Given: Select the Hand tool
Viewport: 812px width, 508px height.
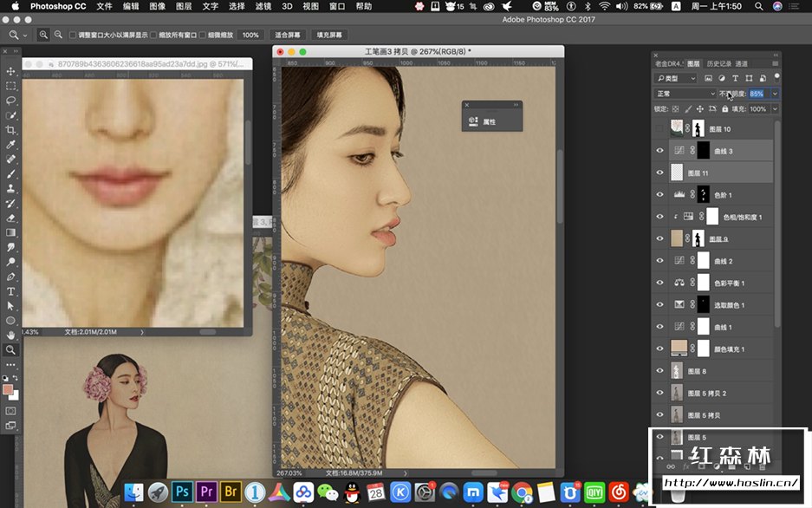Looking at the screenshot, I should 10,335.
